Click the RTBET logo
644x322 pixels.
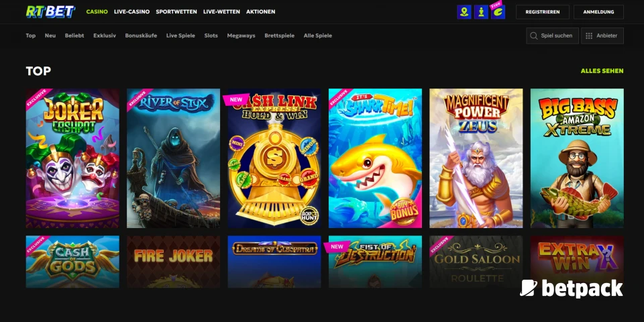tap(50, 11)
